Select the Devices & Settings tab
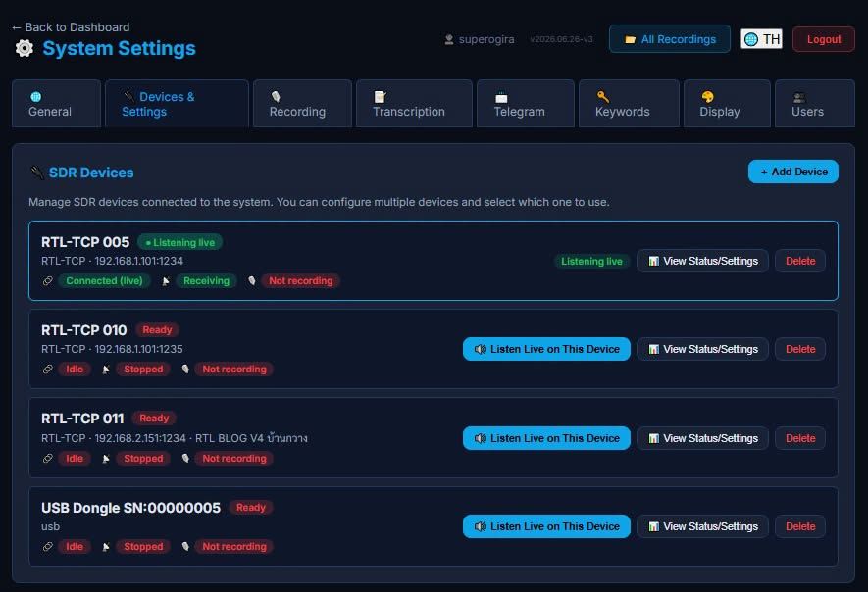The height and width of the screenshot is (592, 868). pyautogui.click(x=177, y=104)
